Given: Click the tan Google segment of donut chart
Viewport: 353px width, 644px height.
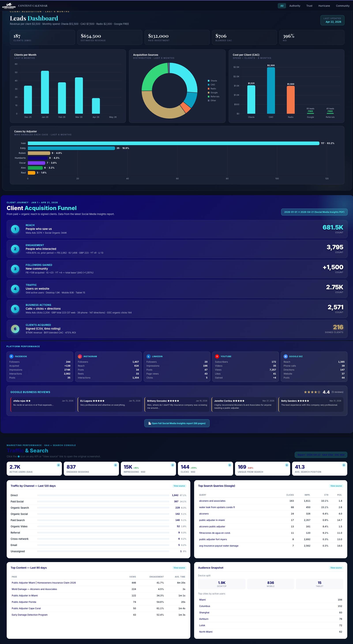Looking at the screenshot, I should pyautogui.click(x=160, y=108).
